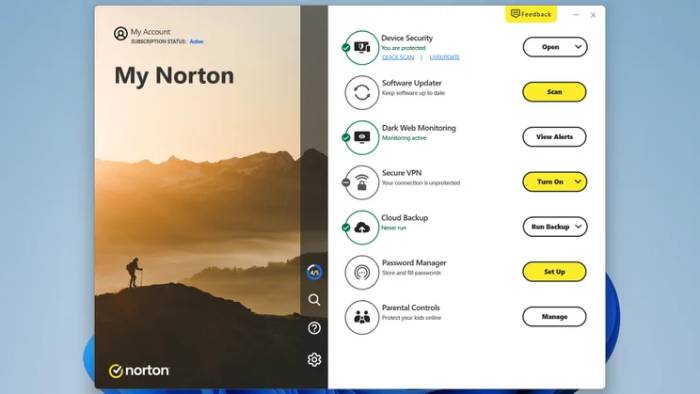The height and width of the screenshot is (394, 700).
Task: Open the Parental Controls family icon
Action: coord(362,317)
